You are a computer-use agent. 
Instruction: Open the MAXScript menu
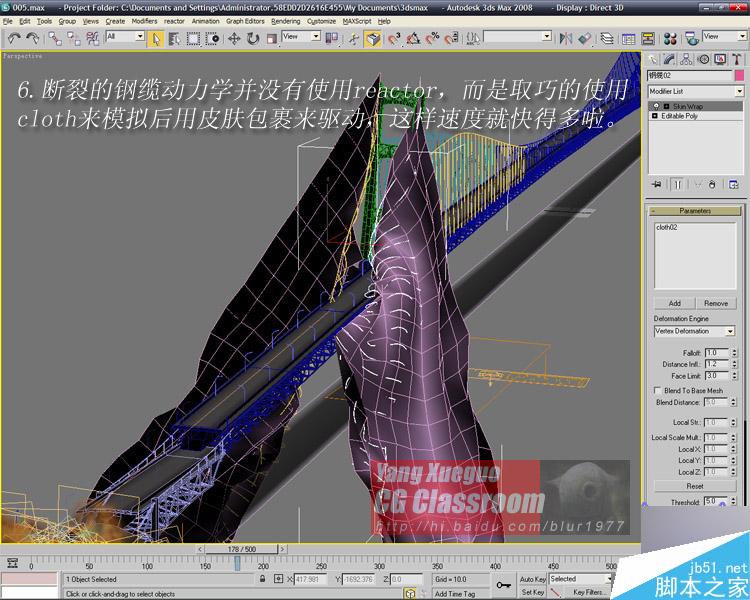357,22
